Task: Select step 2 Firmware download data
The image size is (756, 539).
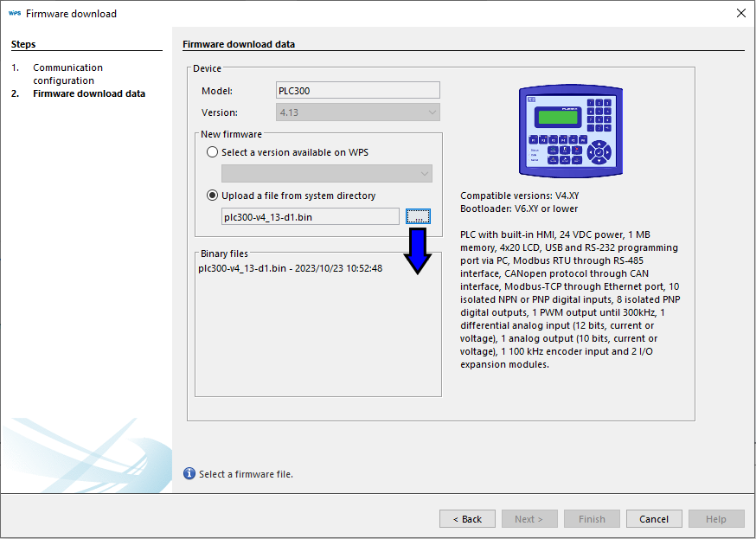Action: pos(88,93)
